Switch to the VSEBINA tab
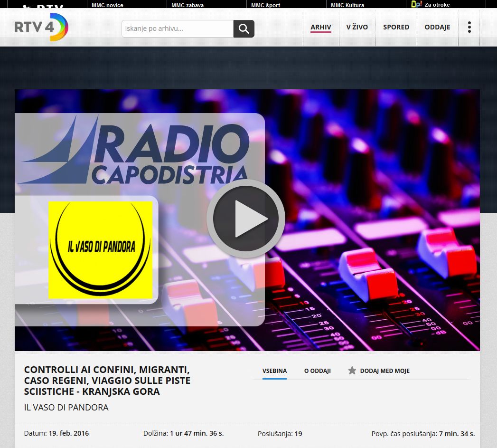 274,371
